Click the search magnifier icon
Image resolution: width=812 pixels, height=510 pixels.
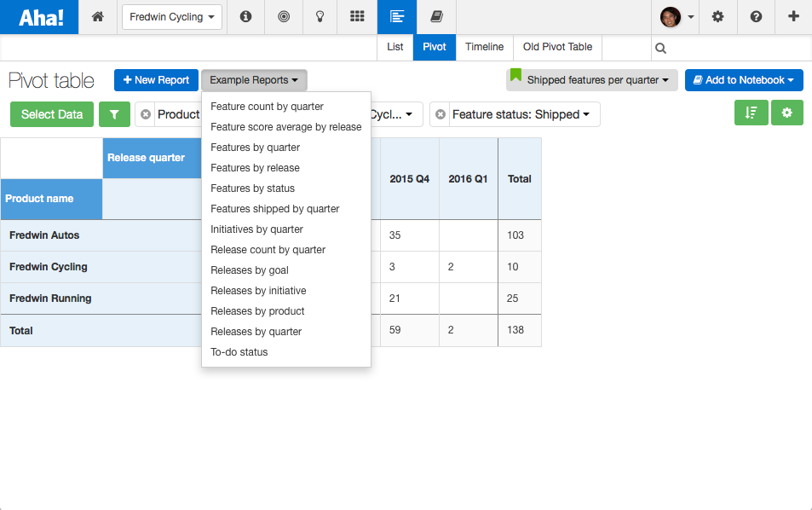coord(660,49)
